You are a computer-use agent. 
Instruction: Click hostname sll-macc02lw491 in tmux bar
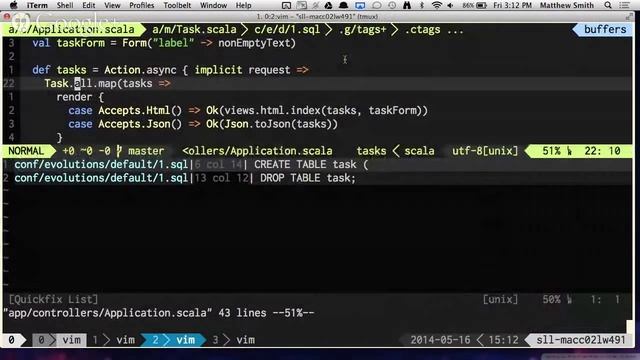[x=580, y=340]
